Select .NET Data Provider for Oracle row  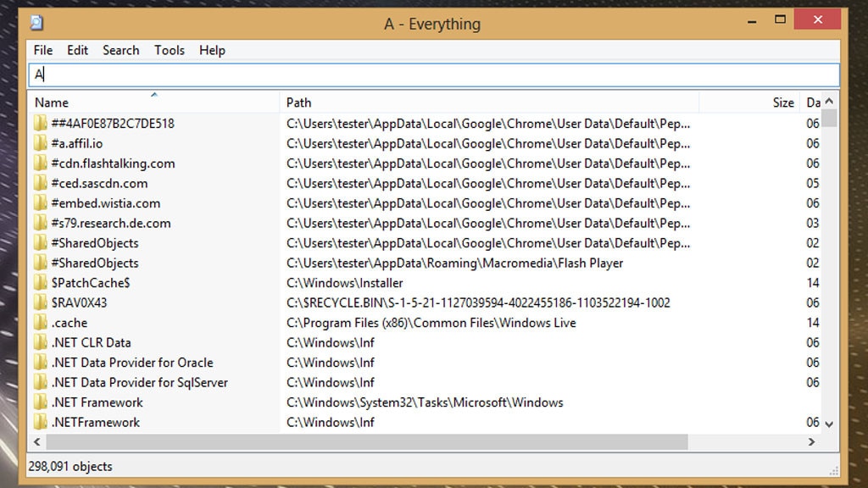tap(131, 363)
